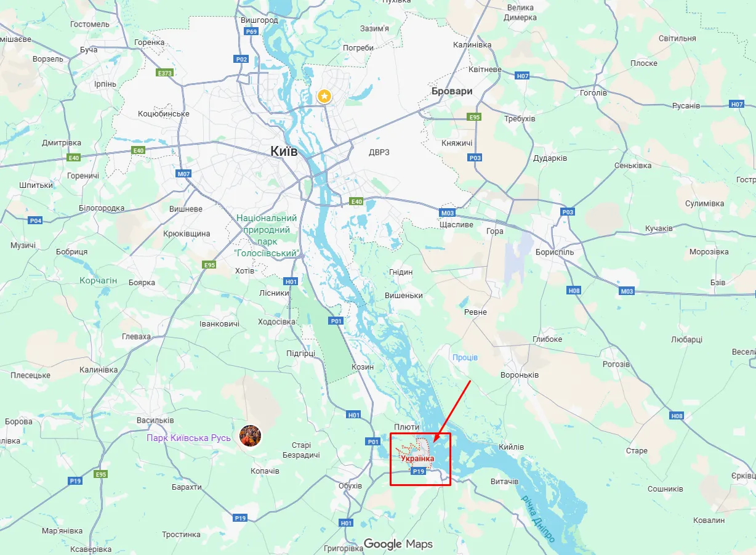Click the E40 shield near Дмитрівка
Image resolution: width=756 pixels, height=555 pixels.
[74, 158]
